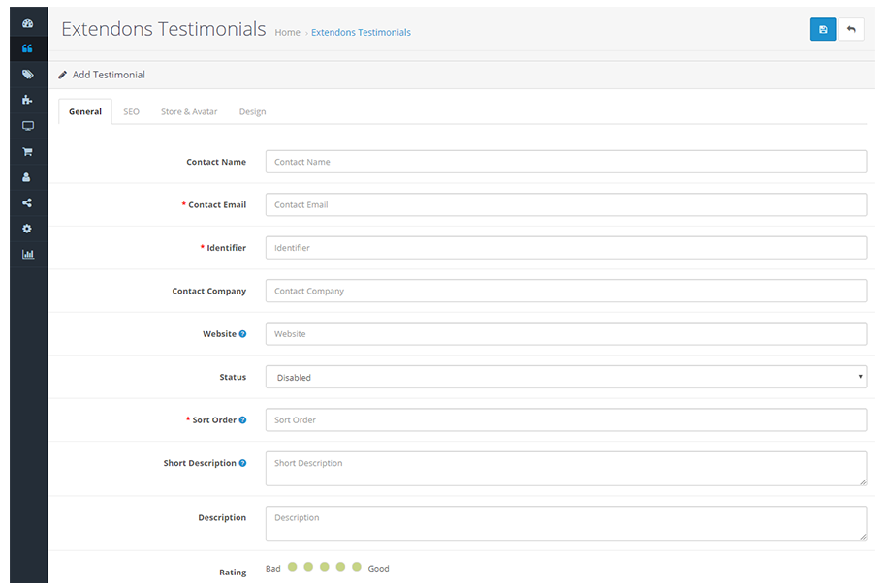Viewport: 887px width, 588px height.
Task: Select the first rating circle near Bad
Action: tap(293, 567)
